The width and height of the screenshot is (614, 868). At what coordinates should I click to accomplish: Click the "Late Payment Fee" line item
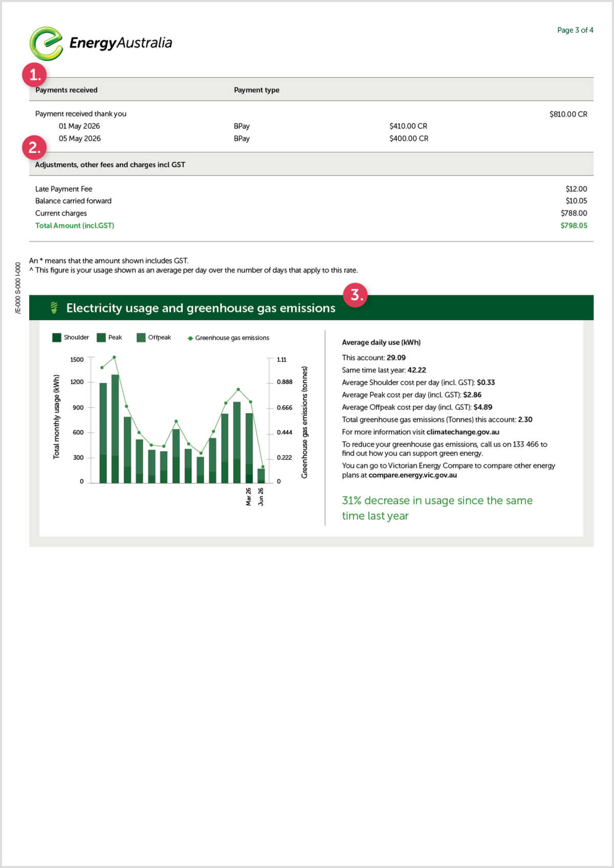63,189
